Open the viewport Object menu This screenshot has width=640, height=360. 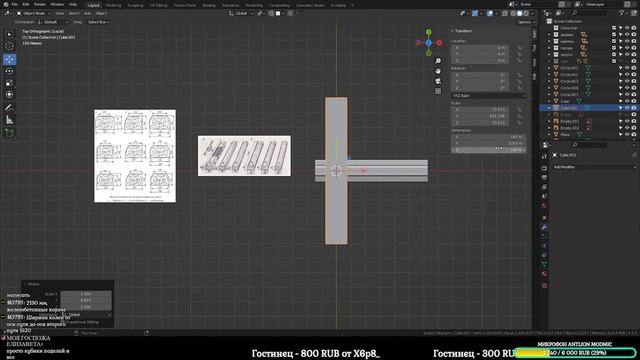click(101, 13)
